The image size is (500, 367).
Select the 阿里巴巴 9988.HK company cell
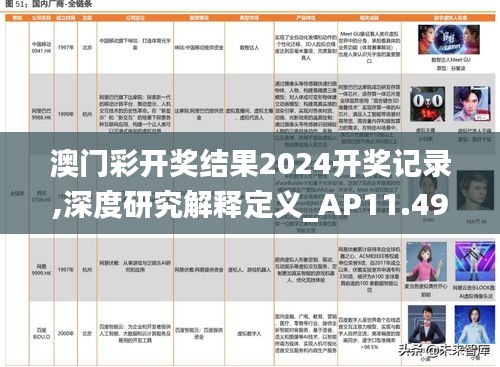coord(42,114)
